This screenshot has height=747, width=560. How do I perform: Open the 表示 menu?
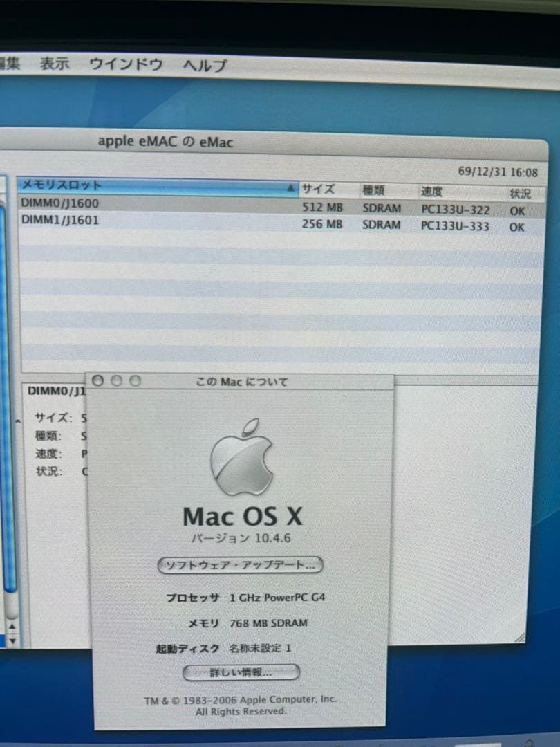(x=55, y=64)
